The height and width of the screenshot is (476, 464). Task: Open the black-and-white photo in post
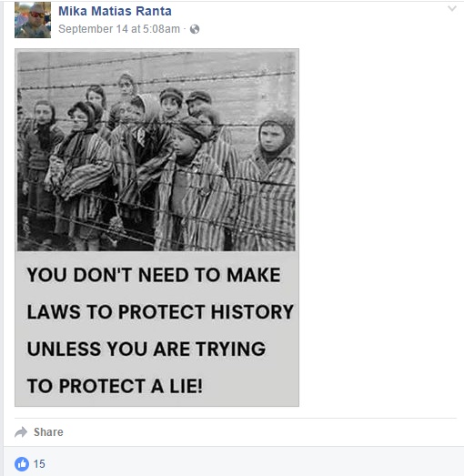pos(156,151)
